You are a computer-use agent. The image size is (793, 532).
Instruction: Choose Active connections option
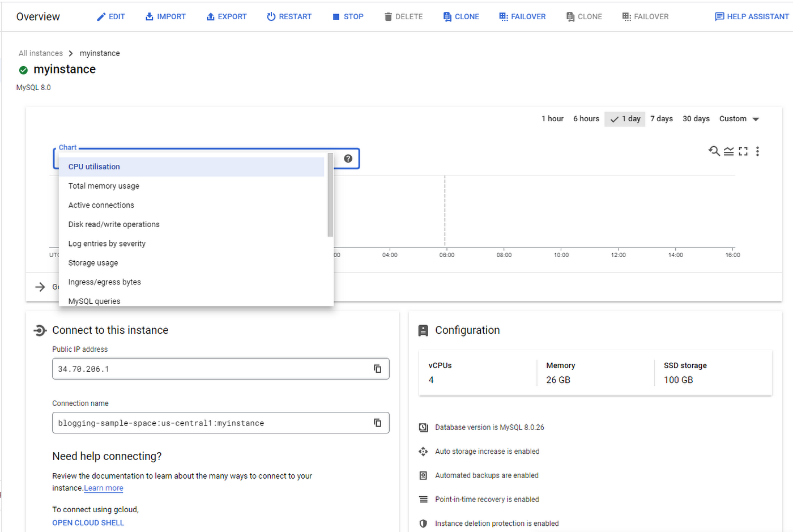point(191,205)
